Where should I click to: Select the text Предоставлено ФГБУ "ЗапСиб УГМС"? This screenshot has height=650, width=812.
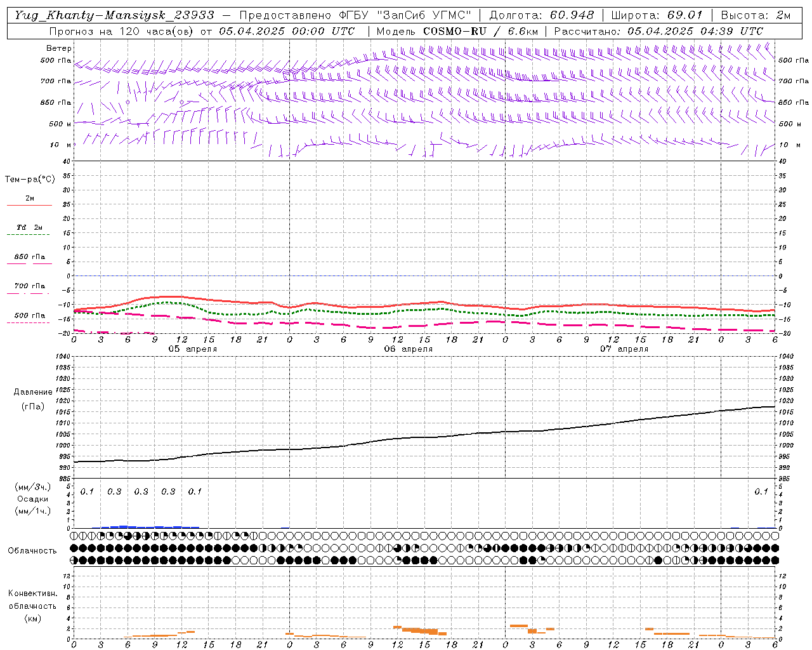click(355, 15)
